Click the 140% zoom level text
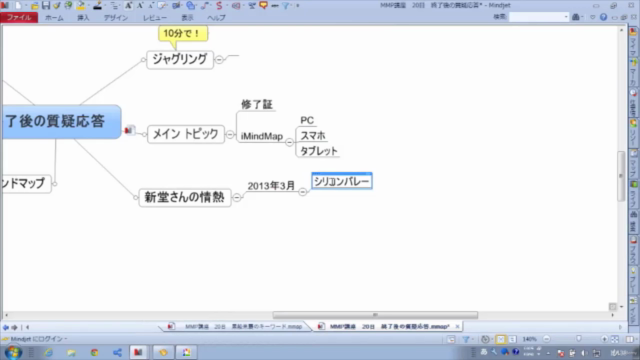The height and width of the screenshot is (360, 640). [x=529, y=339]
